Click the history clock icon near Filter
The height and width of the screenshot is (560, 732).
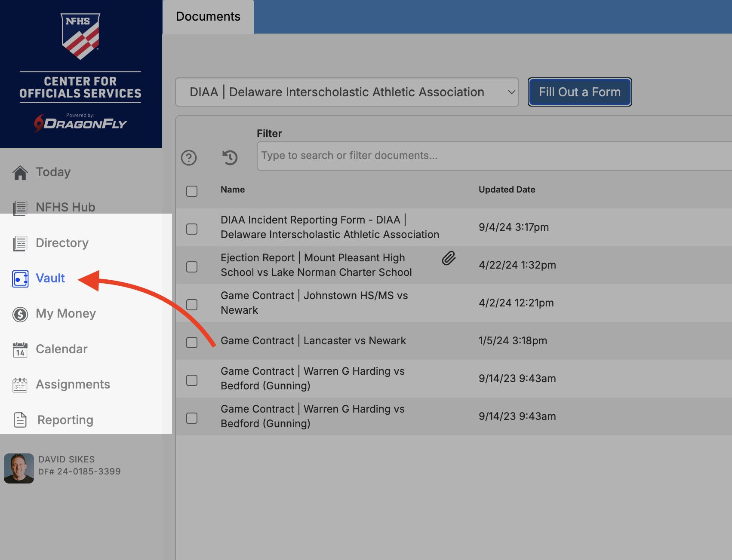(230, 157)
